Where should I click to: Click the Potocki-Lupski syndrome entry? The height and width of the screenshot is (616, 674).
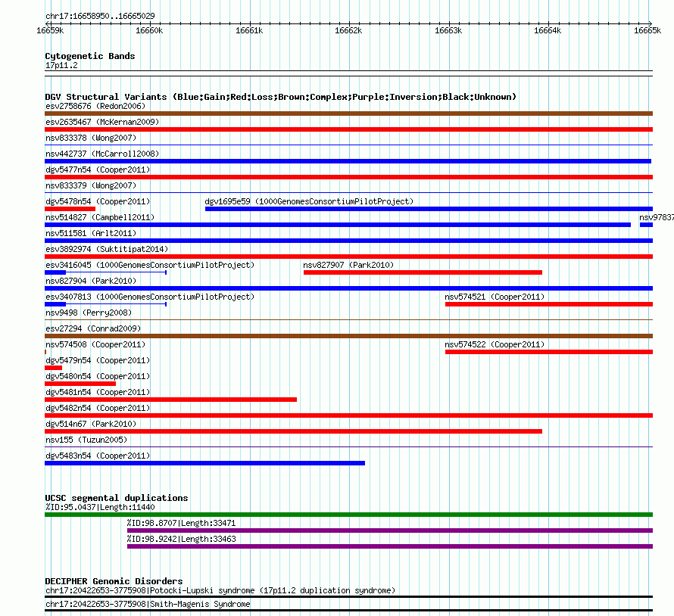coord(220,591)
